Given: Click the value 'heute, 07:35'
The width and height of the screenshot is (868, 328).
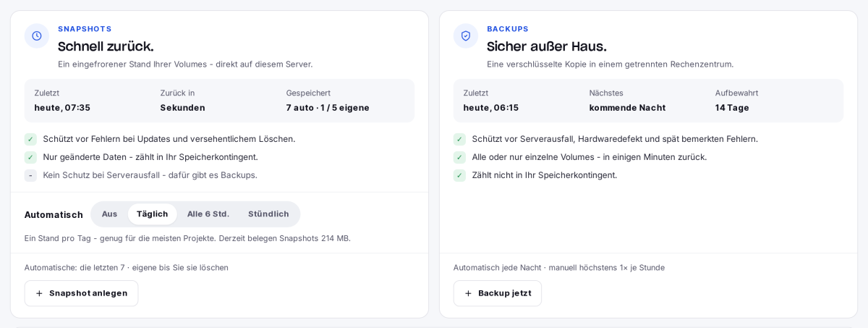Looking at the screenshot, I should pyautogui.click(x=62, y=108).
